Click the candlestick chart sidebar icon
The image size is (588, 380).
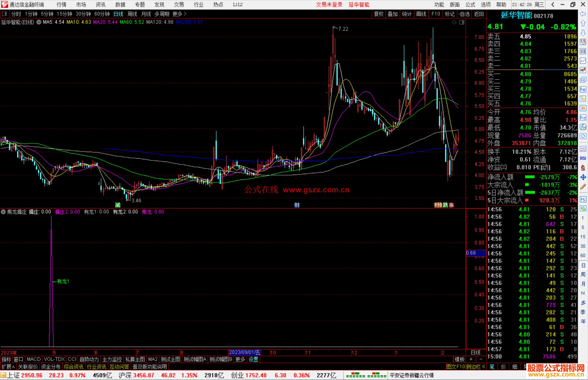pos(583,70)
